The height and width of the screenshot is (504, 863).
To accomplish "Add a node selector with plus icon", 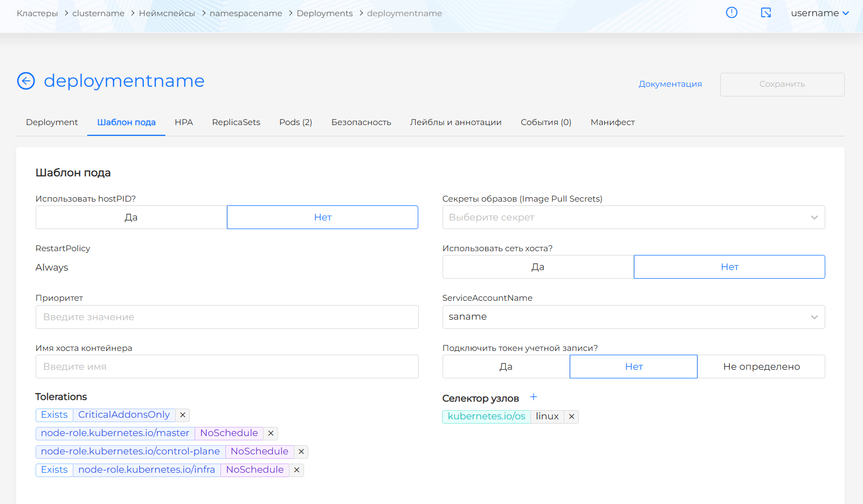I will click(534, 397).
